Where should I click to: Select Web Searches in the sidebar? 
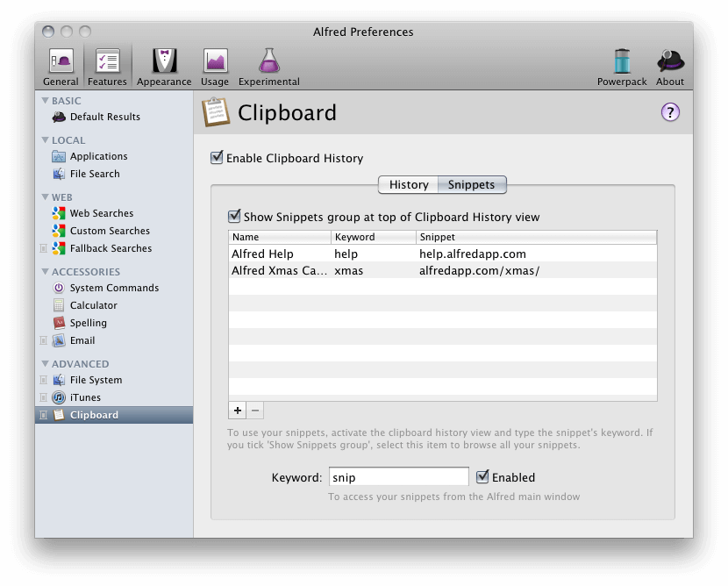click(102, 213)
